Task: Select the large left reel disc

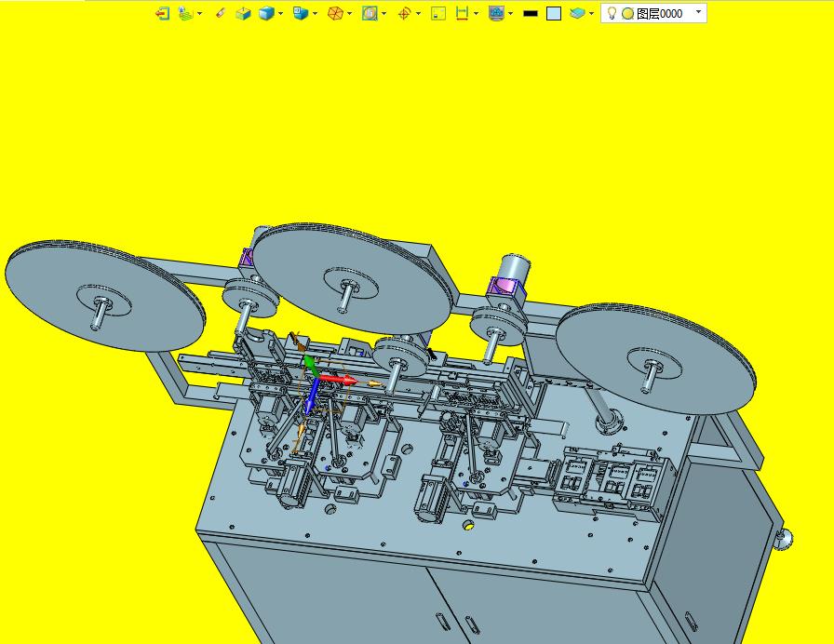Action: click(x=105, y=295)
